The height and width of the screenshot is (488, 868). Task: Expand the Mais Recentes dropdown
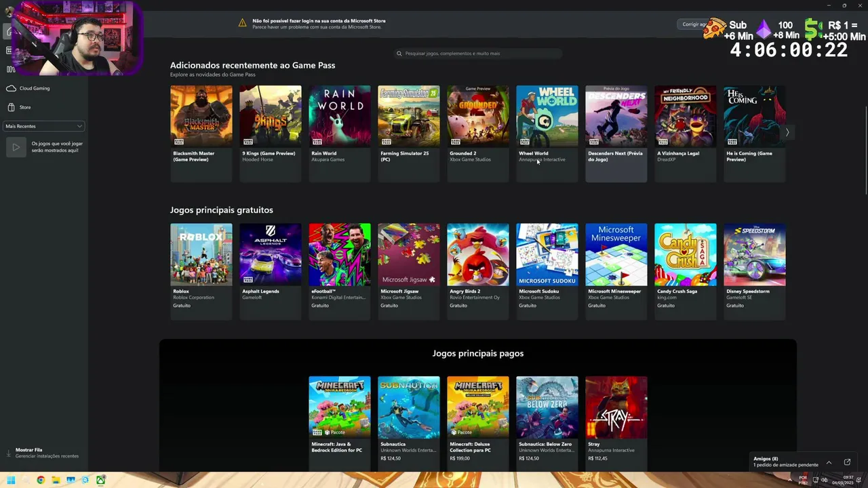[44, 126]
